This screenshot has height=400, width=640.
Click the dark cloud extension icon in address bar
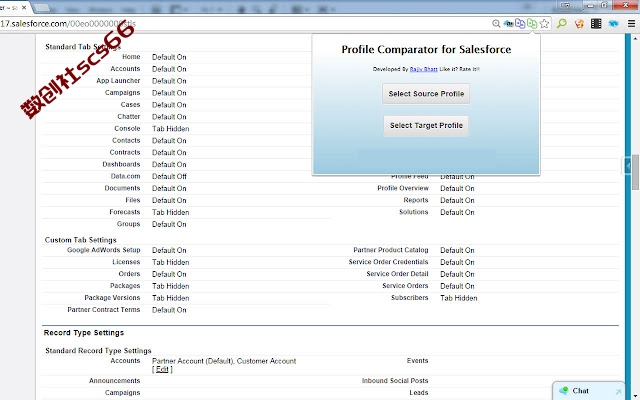tap(508, 24)
